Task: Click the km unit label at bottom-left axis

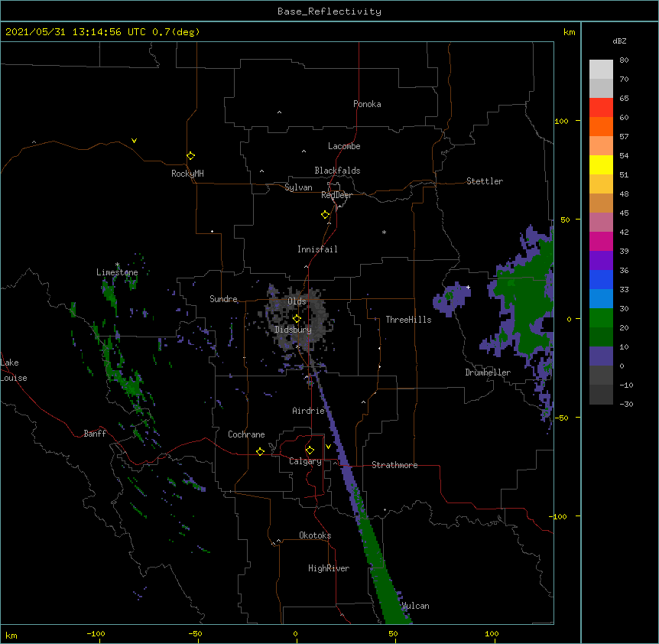Action: point(11,635)
